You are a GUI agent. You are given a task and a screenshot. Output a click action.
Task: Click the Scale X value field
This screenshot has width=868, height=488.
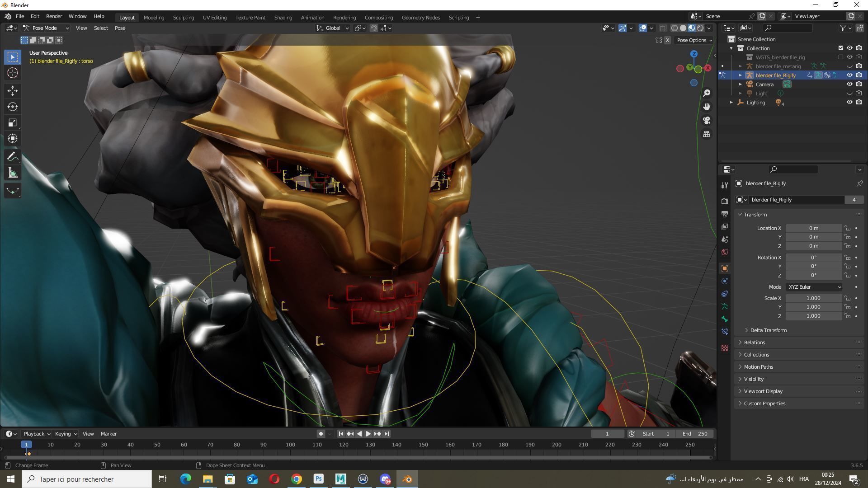coord(813,298)
